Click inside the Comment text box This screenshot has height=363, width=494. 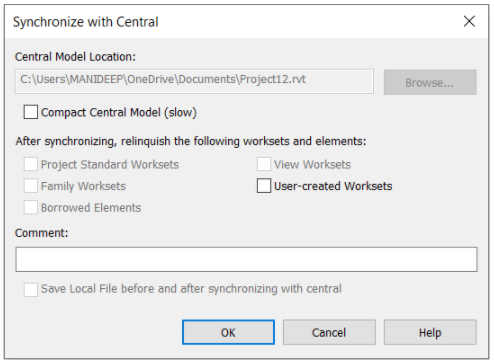point(246,259)
